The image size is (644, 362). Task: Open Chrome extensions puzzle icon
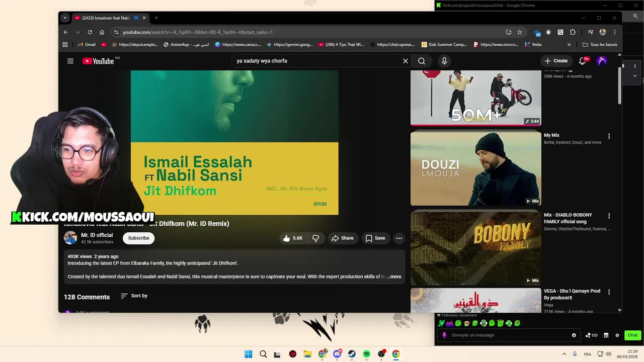pos(573,32)
